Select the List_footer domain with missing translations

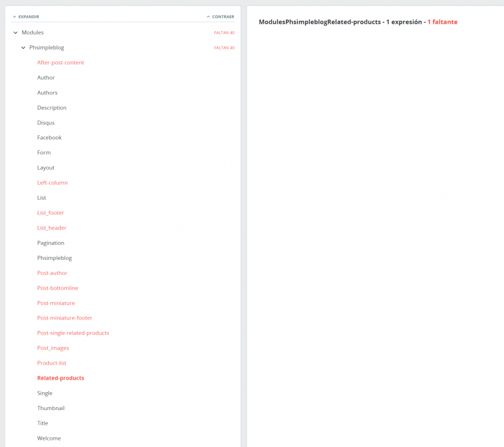(x=50, y=212)
